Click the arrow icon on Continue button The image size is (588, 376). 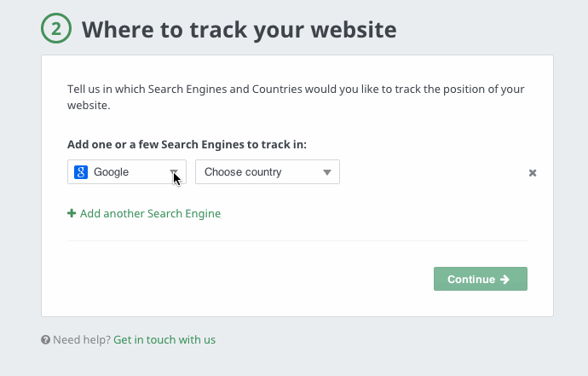click(505, 279)
